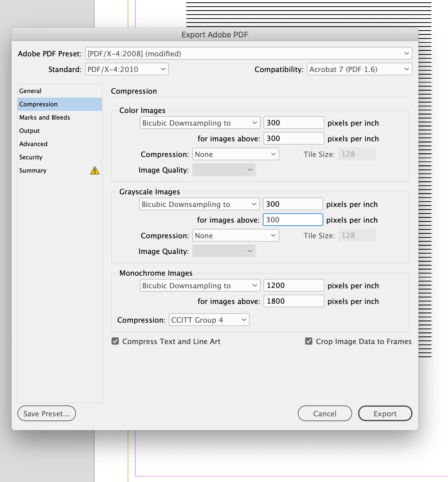Open Color Images Compression dropdown
This screenshot has width=448, height=482.
235,154
